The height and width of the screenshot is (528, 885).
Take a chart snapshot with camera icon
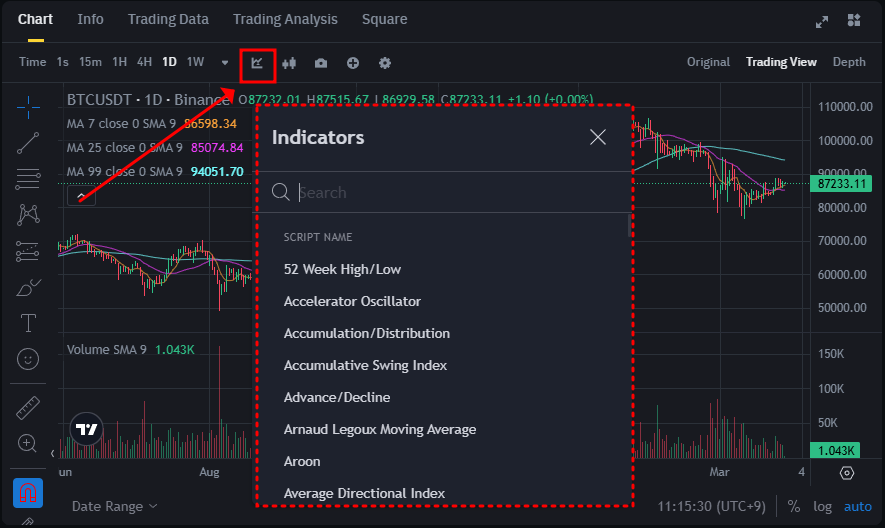point(321,63)
